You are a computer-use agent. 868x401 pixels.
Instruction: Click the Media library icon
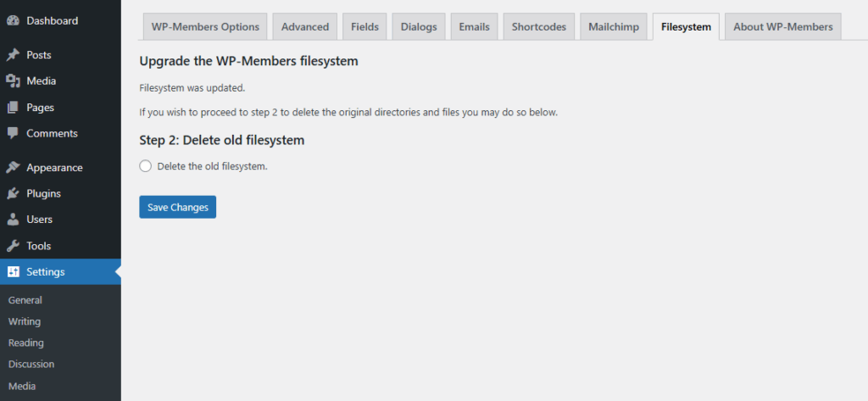(x=13, y=81)
